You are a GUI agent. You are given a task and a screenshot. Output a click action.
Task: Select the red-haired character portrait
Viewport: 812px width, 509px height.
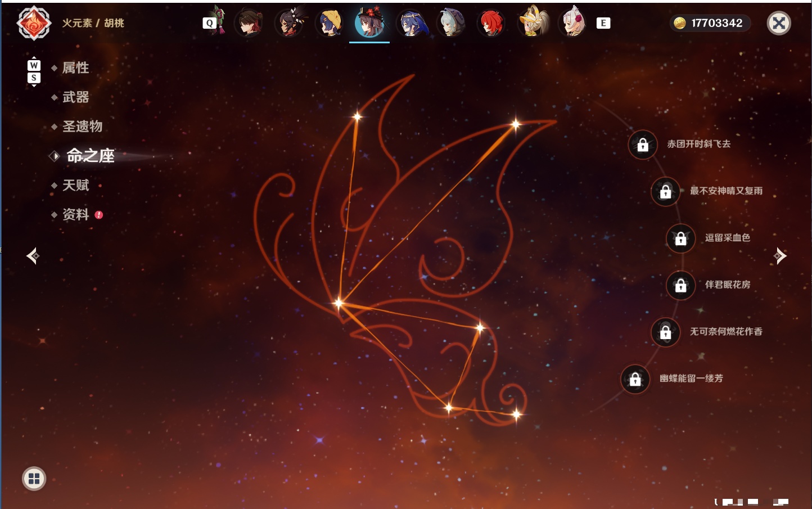(x=491, y=24)
